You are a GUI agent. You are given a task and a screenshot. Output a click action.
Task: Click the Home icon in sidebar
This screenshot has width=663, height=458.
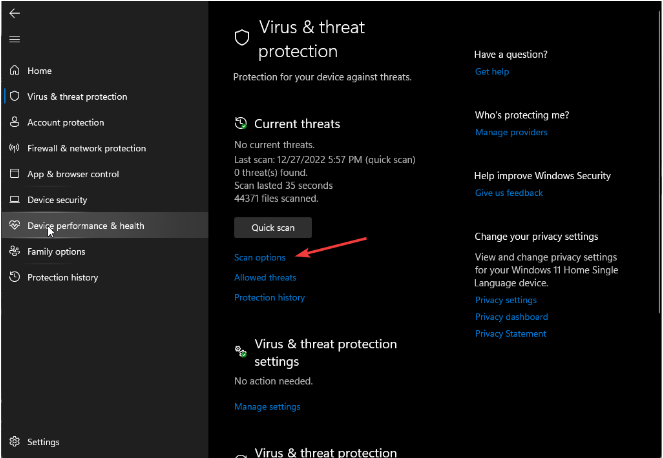tap(14, 71)
